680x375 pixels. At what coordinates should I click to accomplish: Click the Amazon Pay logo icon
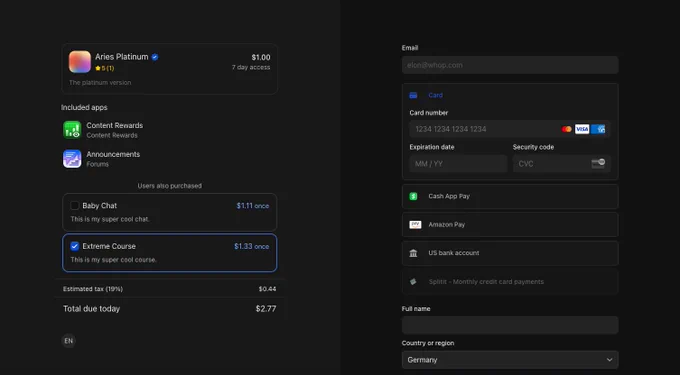click(415, 225)
